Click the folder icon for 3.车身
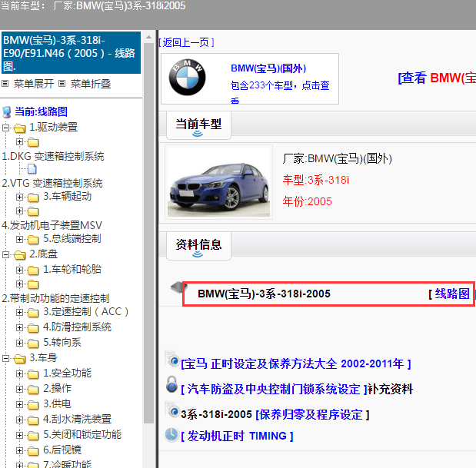The image size is (476, 468). pyautogui.click(x=20, y=359)
